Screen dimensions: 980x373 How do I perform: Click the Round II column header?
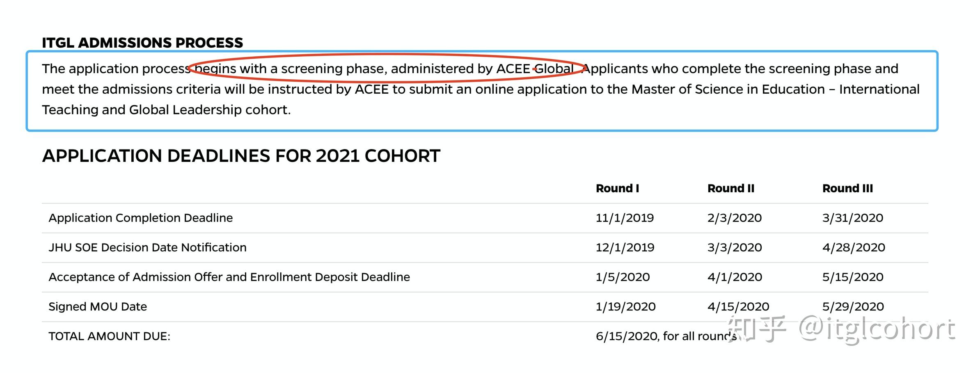click(730, 189)
